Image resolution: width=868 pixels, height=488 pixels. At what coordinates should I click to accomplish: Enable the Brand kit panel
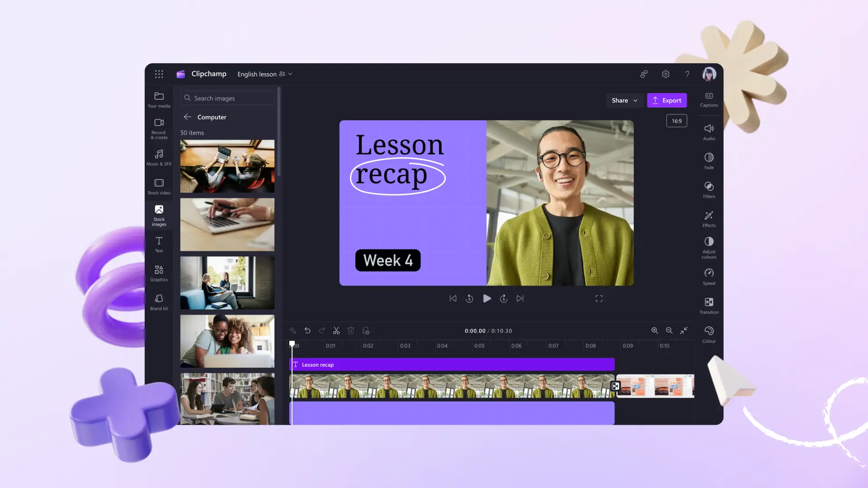click(x=159, y=302)
